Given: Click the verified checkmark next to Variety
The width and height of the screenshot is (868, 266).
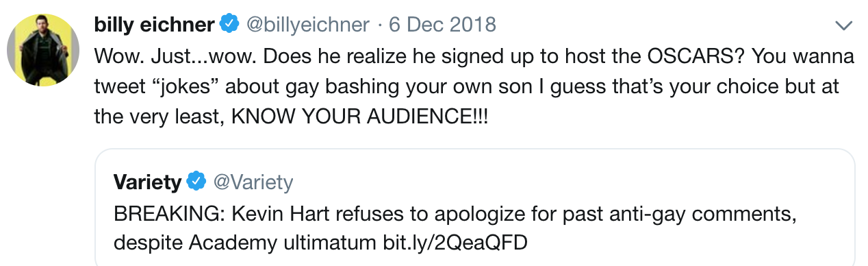Looking at the screenshot, I should 196,182.
